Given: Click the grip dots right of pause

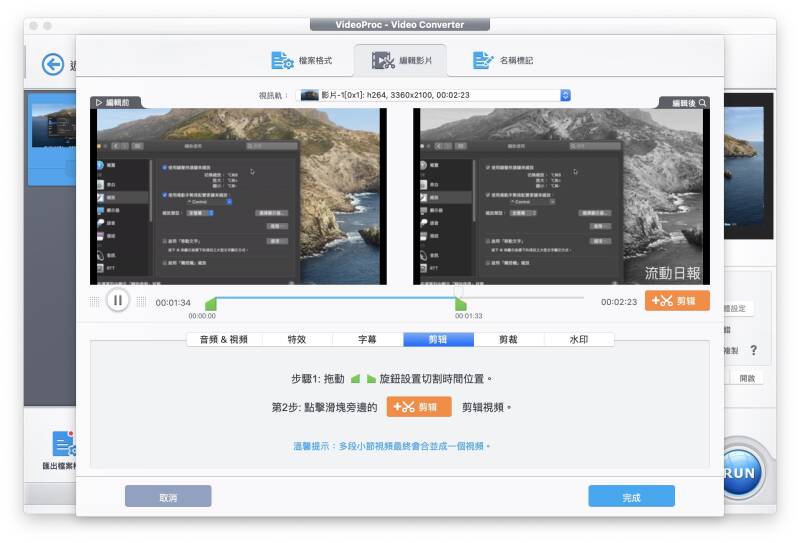Looking at the screenshot, I should (x=141, y=302).
